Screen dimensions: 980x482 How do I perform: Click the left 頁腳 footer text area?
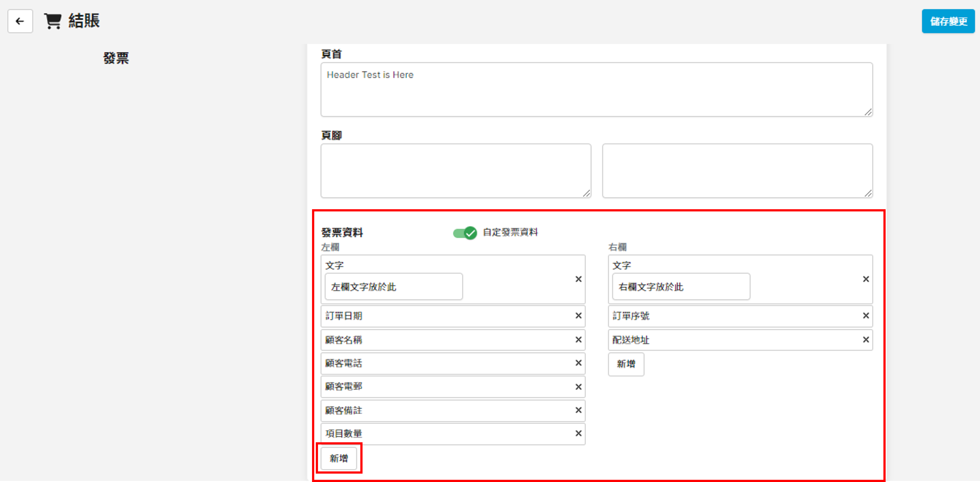pyautogui.click(x=455, y=171)
